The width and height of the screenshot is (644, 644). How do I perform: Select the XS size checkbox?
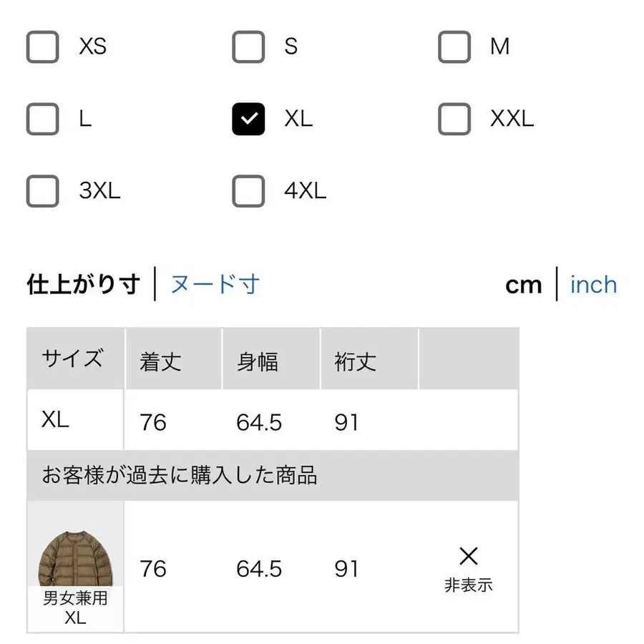[x=42, y=47]
